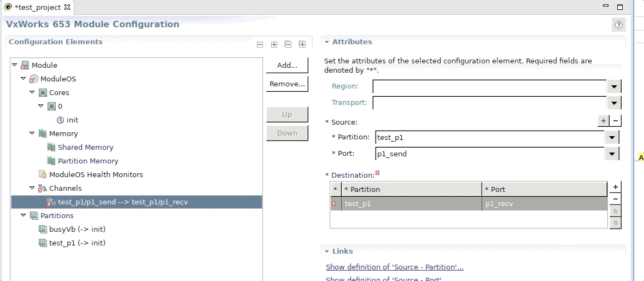The width and height of the screenshot is (644, 281).
Task: Click the Transport attribute label link
Action: coord(349,103)
